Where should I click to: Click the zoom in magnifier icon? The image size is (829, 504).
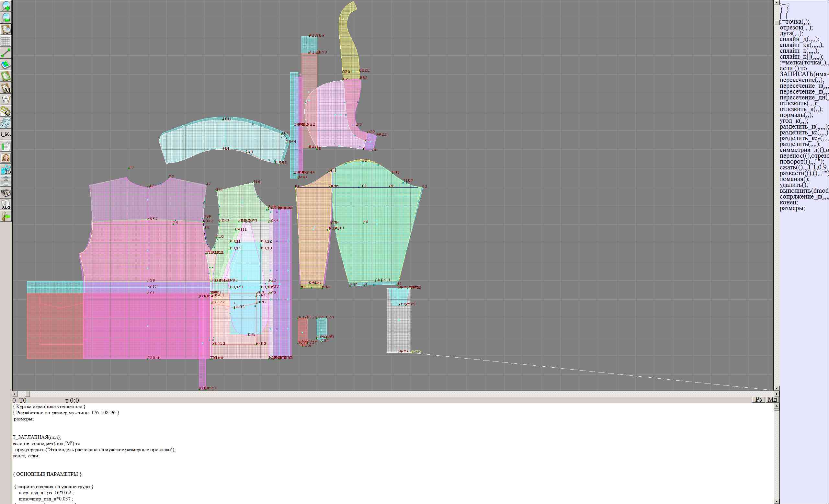coord(6,6)
